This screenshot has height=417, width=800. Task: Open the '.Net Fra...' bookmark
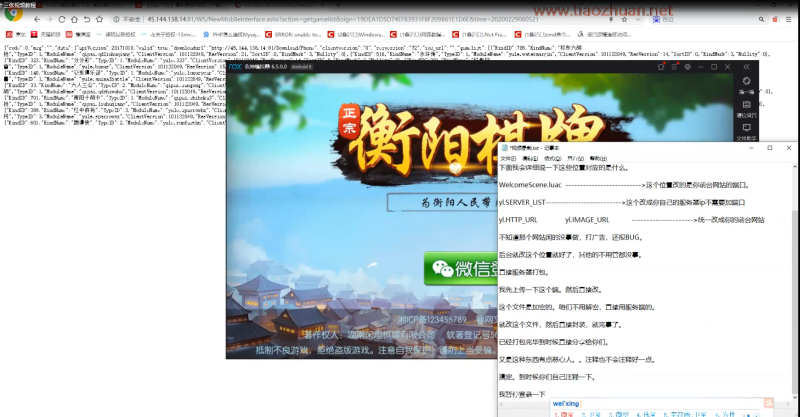(480, 35)
